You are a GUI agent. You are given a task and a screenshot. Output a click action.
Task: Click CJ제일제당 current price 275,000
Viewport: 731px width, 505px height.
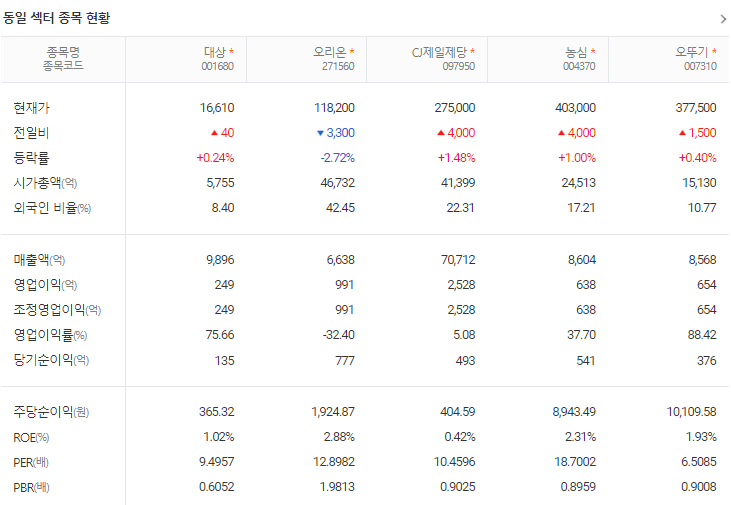click(455, 108)
